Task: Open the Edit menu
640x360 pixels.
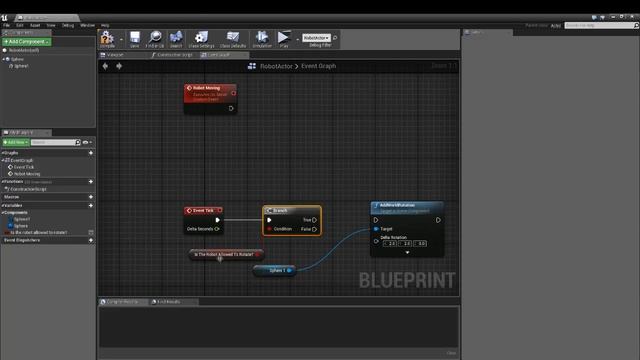Action: click(20, 25)
